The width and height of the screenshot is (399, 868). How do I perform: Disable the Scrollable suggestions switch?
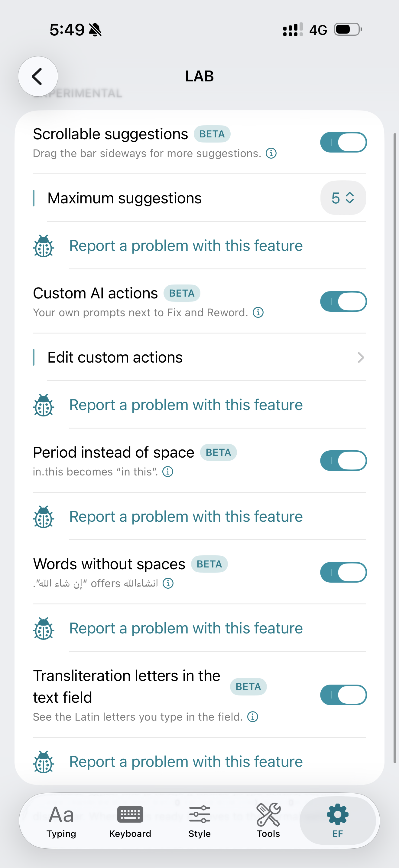click(x=343, y=142)
